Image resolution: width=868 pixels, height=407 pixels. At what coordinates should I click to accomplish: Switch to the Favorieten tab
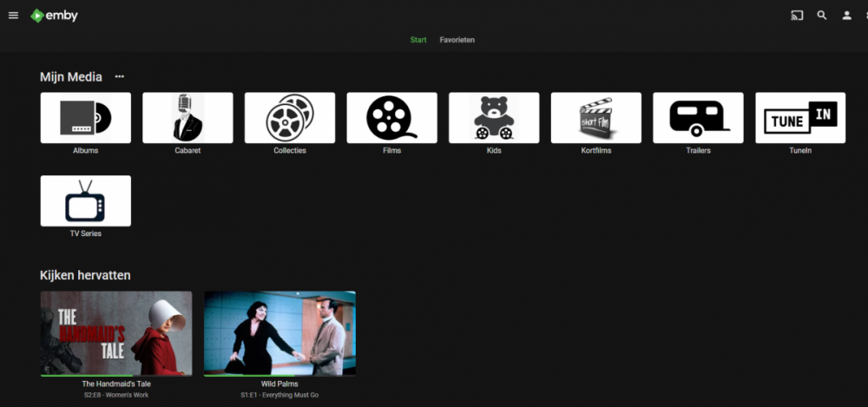pyautogui.click(x=457, y=40)
